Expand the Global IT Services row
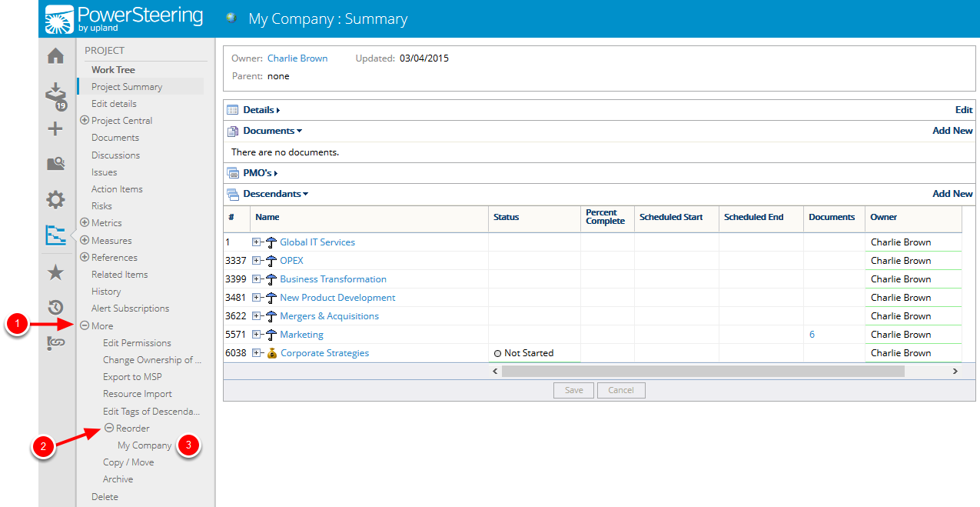 (x=257, y=242)
